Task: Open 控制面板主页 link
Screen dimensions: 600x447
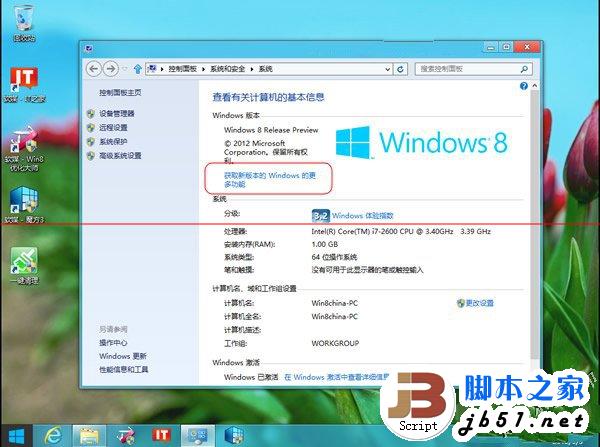Action: coord(120,93)
